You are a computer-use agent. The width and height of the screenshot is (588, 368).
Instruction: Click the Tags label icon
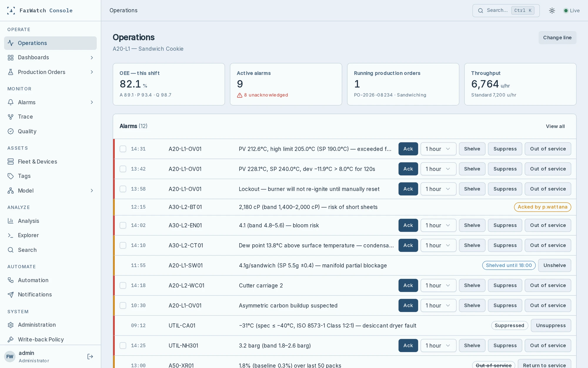tap(11, 176)
